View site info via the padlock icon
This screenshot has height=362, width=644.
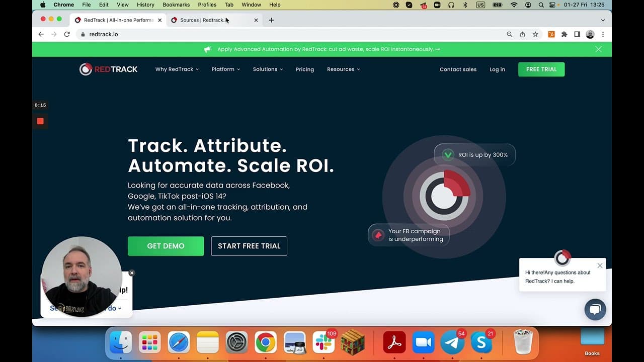tap(83, 34)
